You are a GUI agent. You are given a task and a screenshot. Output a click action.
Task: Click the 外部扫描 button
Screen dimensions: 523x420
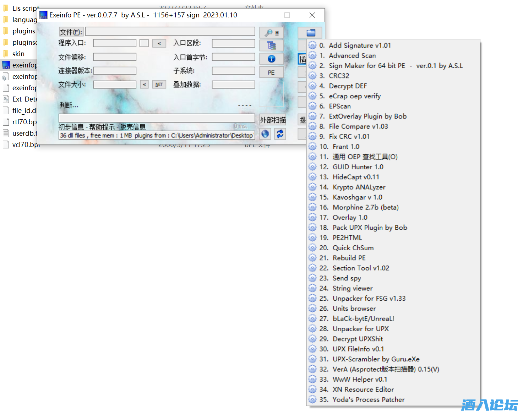point(273,120)
